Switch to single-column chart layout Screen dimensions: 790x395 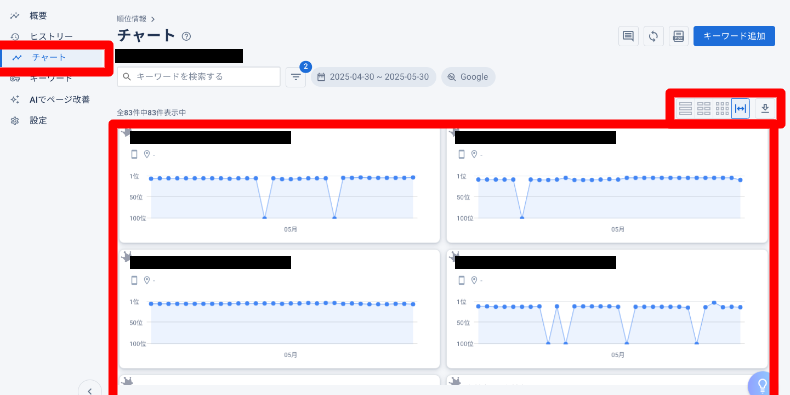click(685, 108)
